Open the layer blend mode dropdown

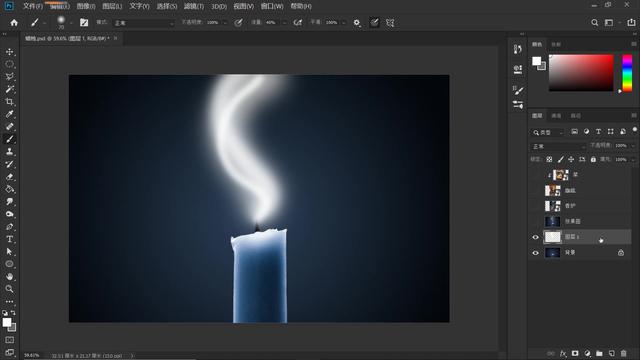click(x=558, y=146)
